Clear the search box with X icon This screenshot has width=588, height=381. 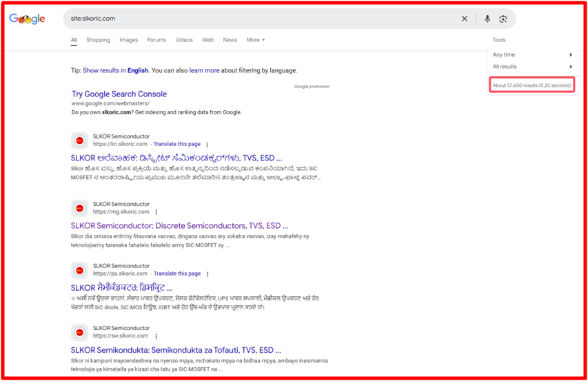coord(465,19)
